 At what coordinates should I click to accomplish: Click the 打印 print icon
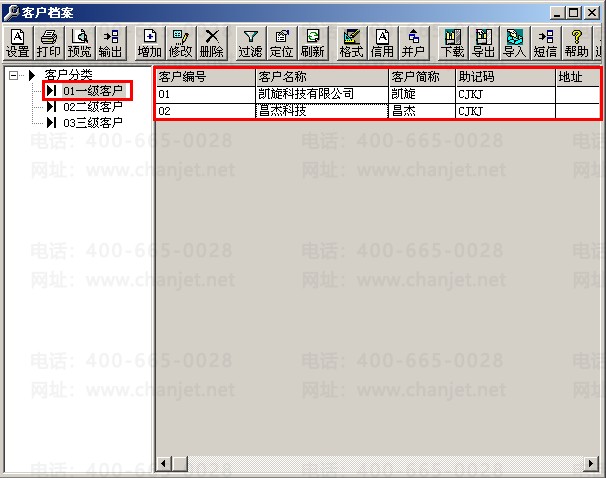click(x=49, y=43)
